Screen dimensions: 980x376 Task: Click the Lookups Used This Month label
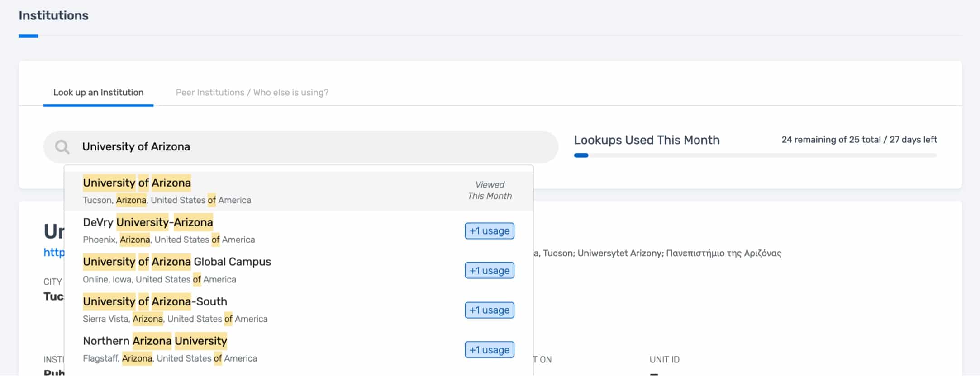[x=647, y=140]
